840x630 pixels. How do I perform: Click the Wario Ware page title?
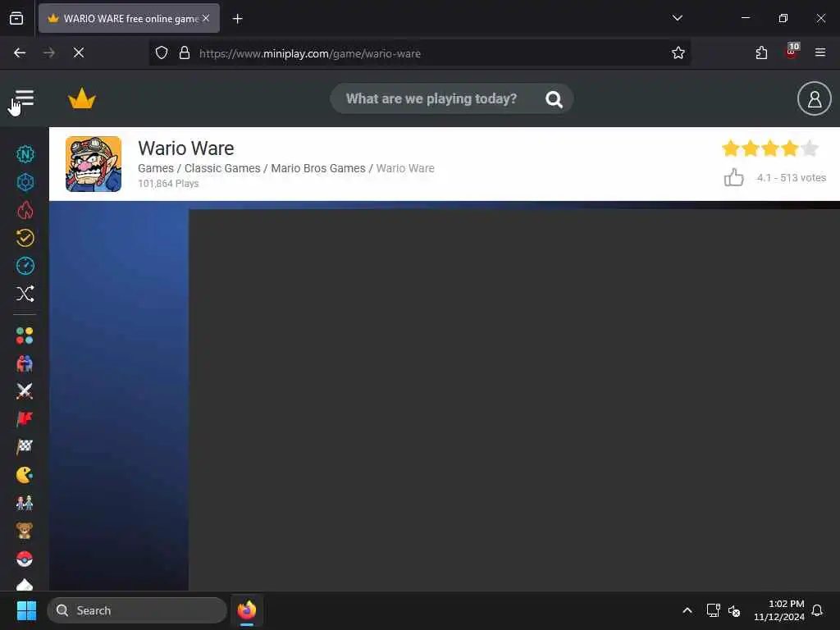click(186, 148)
